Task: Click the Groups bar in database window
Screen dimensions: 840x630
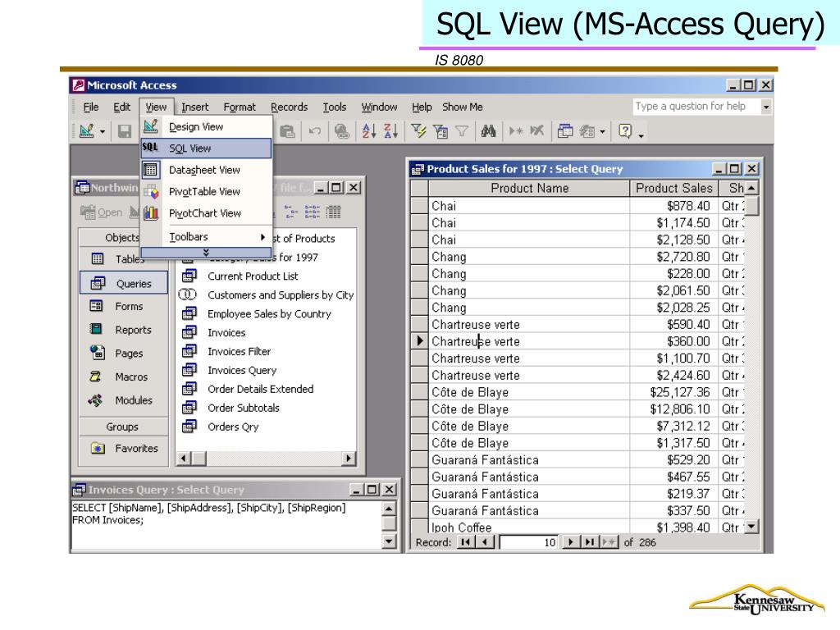Action: pos(124,427)
